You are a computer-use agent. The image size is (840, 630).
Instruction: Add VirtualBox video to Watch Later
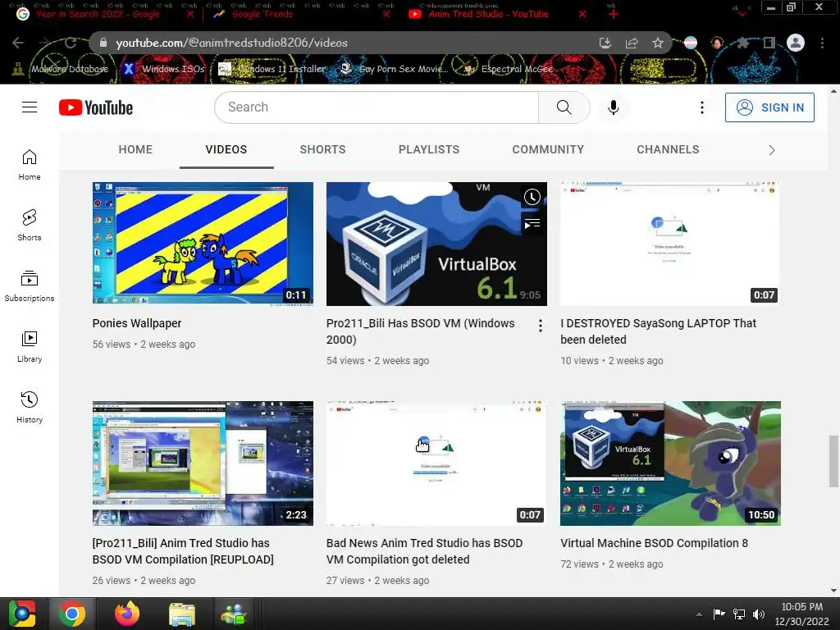click(x=532, y=197)
